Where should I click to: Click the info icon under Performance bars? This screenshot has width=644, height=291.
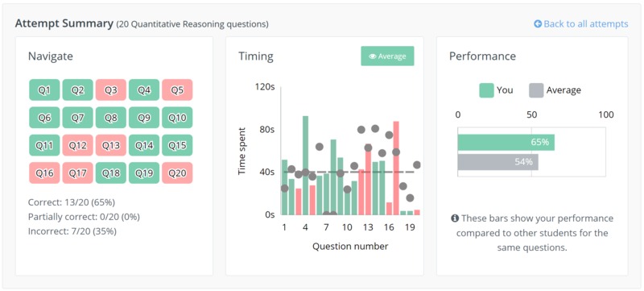tap(455, 218)
